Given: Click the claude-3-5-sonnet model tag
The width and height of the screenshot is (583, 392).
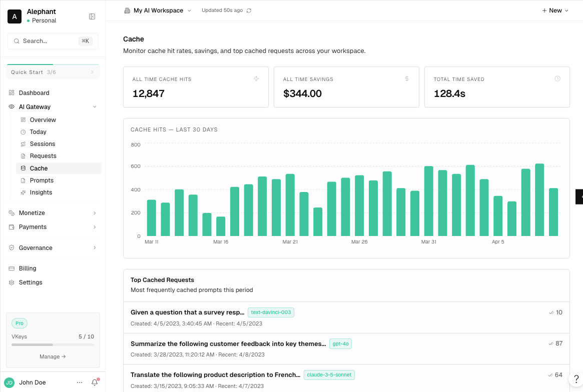Looking at the screenshot, I should pos(329,375).
